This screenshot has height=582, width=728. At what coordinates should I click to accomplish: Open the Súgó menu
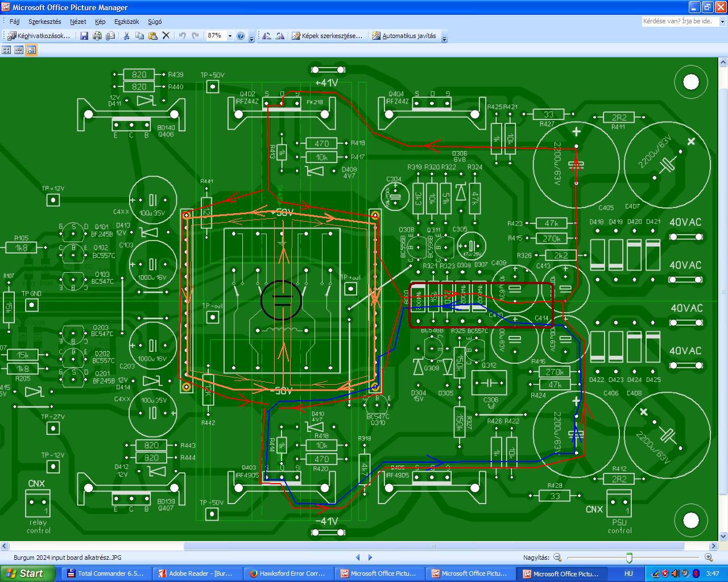pos(155,22)
